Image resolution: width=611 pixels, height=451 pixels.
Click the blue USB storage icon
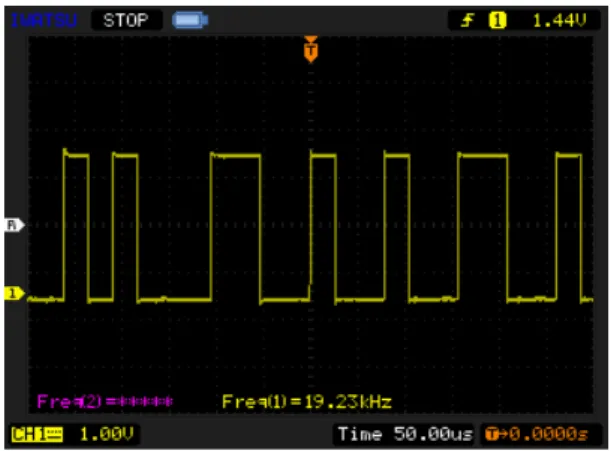point(190,20)
